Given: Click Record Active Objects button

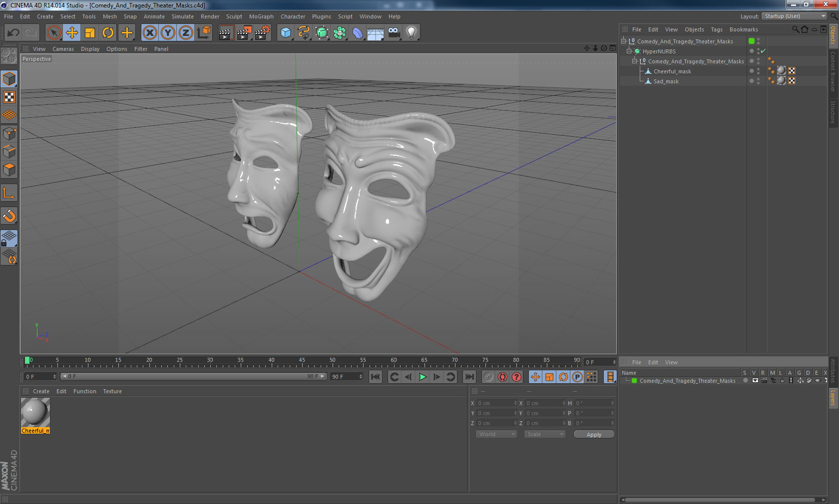Looking at the screenshot, I should [488, 377].
